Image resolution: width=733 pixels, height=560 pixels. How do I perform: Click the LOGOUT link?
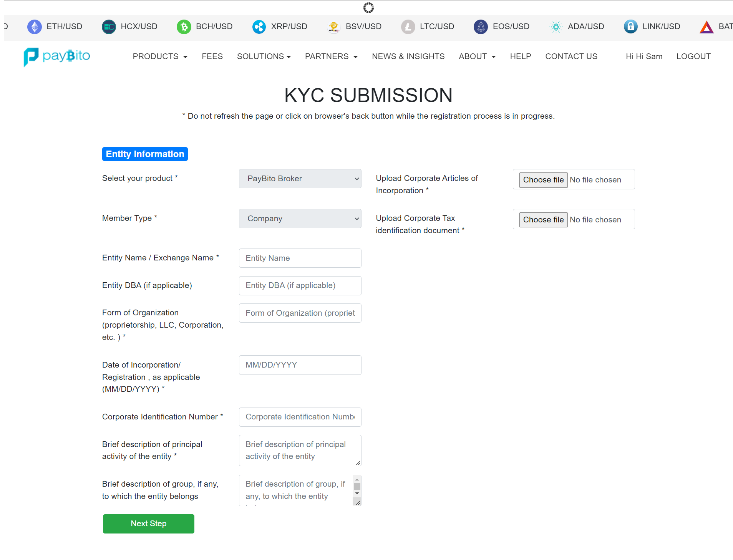(693, 56)
